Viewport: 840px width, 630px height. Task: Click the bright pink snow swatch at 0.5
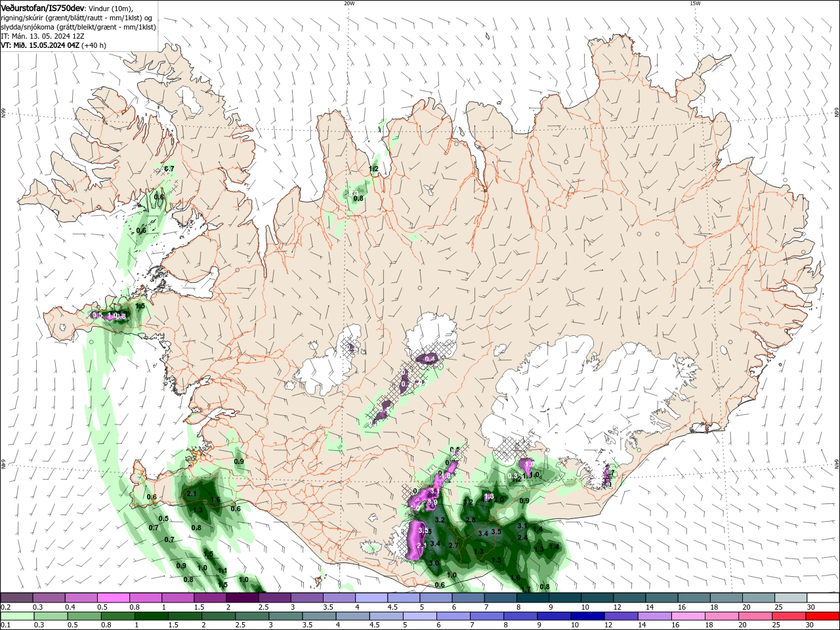pyautogui.click(x=113, y=598)
